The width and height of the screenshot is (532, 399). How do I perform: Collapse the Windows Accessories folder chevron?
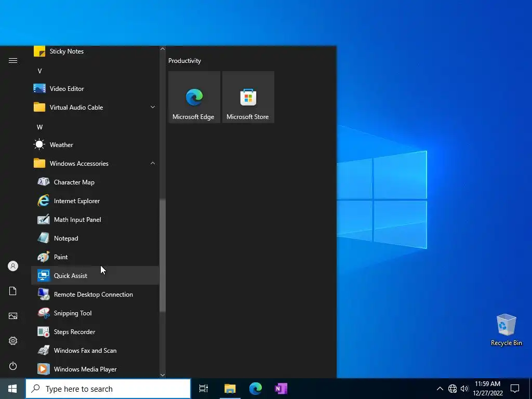pos(153,163)
